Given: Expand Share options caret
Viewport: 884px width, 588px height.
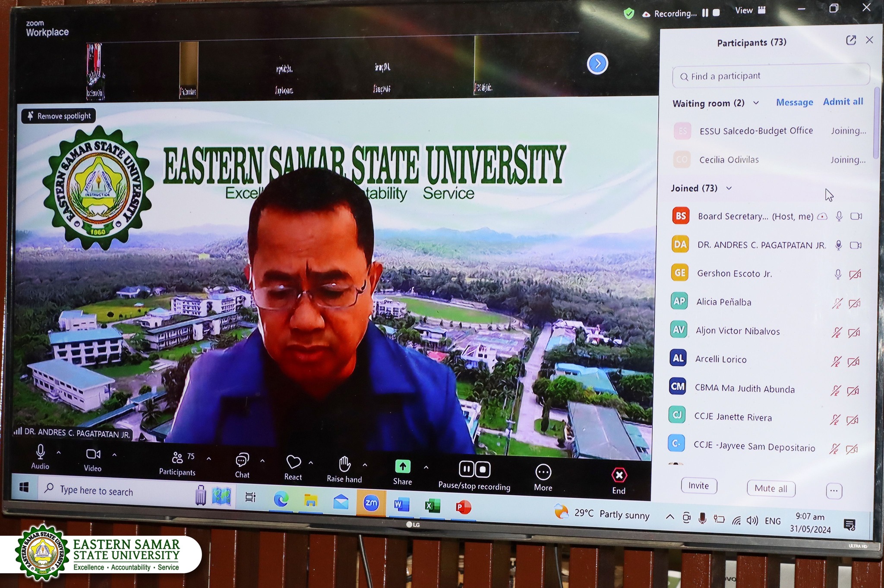Looking at the screenshot, I should tap(426, 467).
